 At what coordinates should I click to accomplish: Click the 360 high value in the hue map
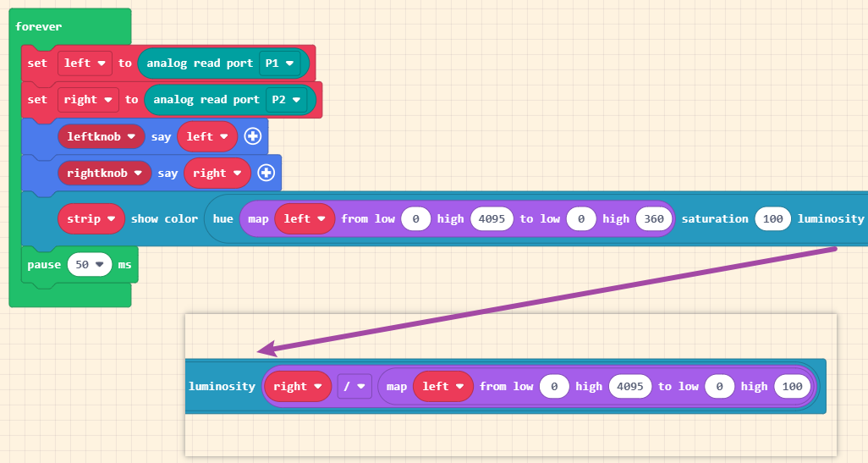[x=654, y=218]
